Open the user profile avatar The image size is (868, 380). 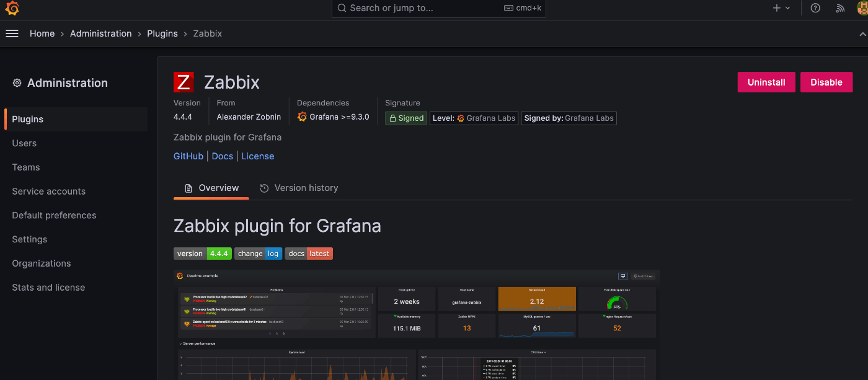862,8
